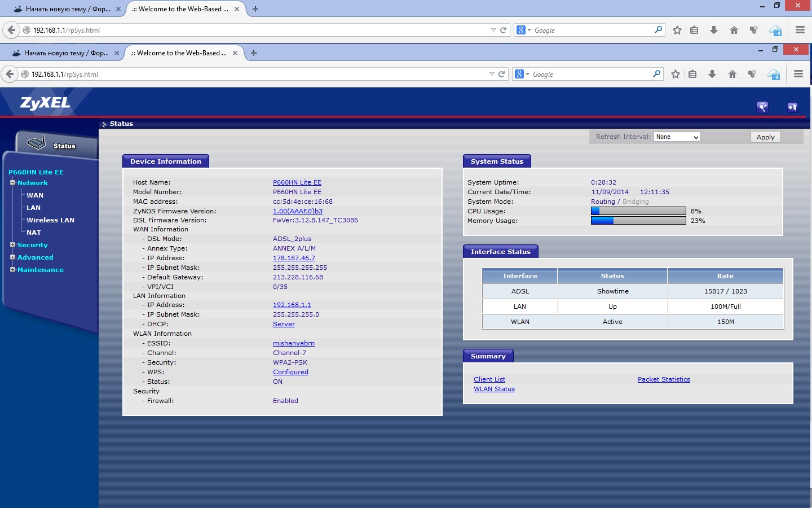Reload the page in the front browser window
Screen dimensions: 812x508
tap(501, 74)
